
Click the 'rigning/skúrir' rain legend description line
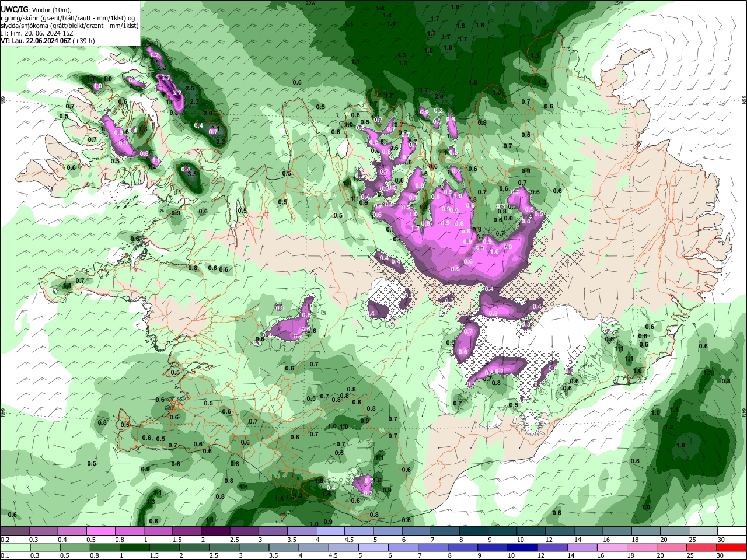coord(68,18)
